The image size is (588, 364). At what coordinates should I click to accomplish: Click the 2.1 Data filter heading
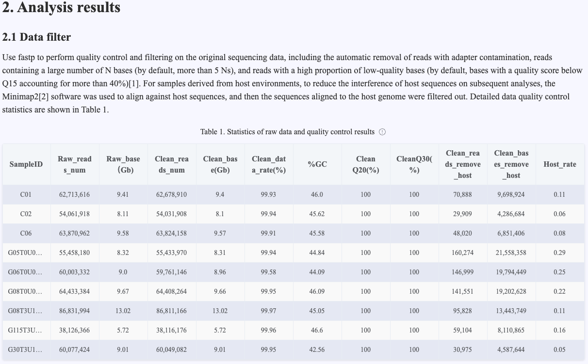click(x=36, y=37)
